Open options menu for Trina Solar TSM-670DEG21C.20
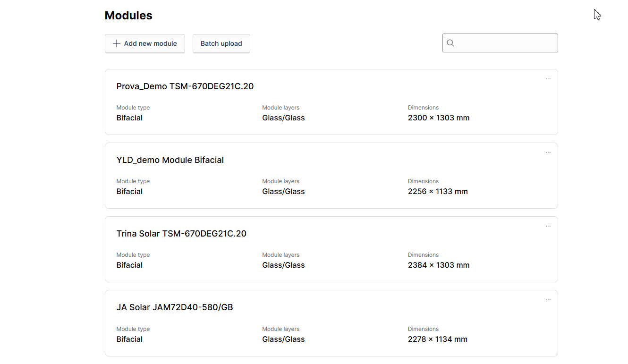This screenshot has height=364, width=628. 548,226
